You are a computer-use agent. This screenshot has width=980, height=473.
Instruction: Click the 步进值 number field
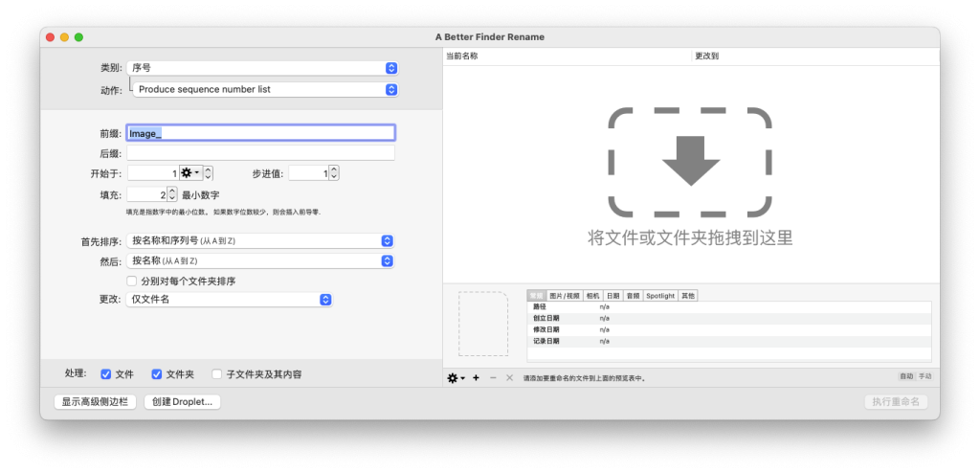[x=309, y=172]
